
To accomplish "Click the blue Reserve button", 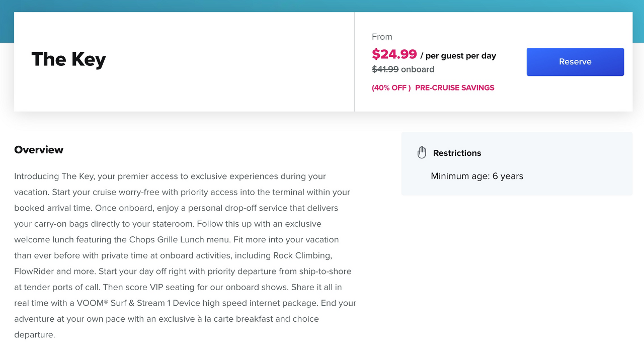I will [575, 62].
